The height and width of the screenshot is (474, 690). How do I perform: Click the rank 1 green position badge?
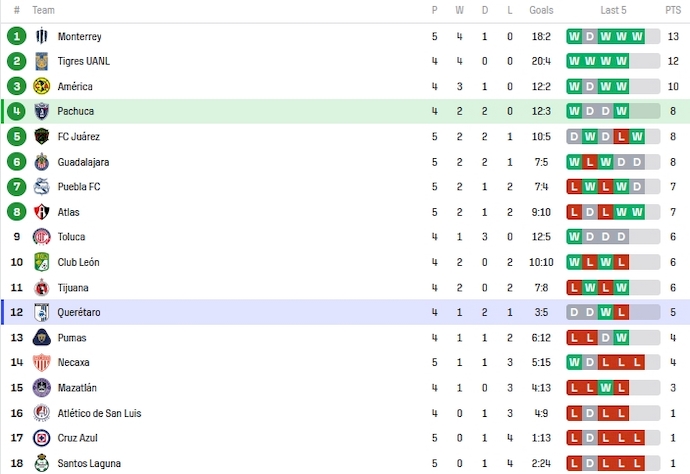click(x=16, y=36)
